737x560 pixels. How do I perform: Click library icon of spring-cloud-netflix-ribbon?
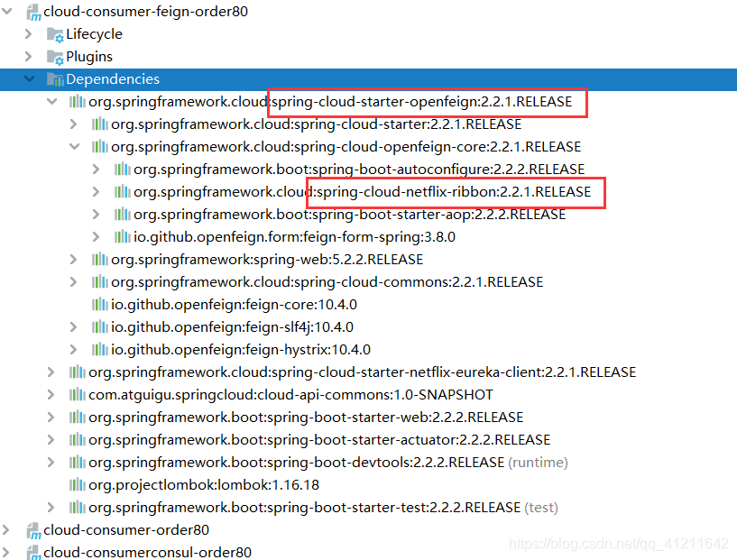coord(122,192)
